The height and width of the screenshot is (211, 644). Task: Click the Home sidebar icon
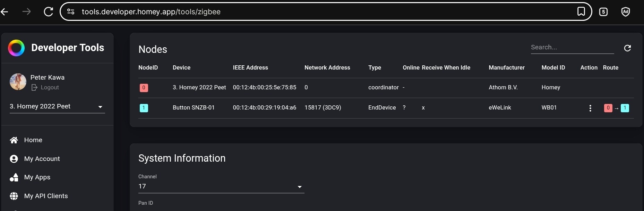14,140
